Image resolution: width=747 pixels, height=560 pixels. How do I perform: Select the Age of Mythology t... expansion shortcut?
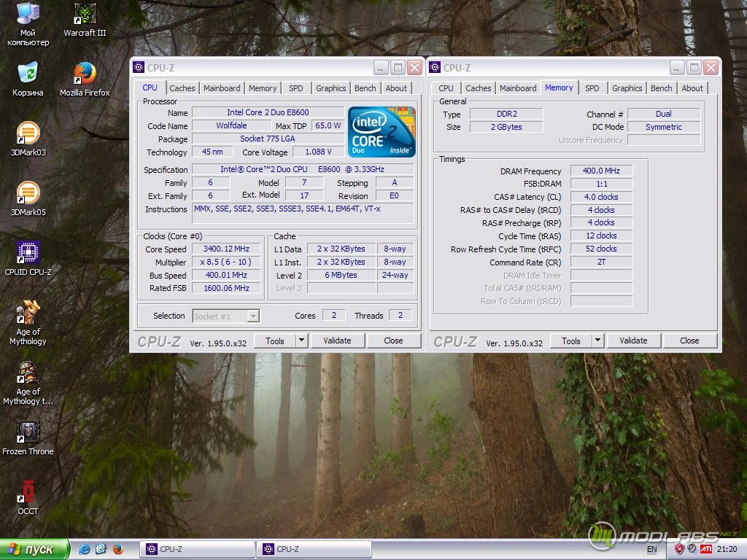[28, 383]
